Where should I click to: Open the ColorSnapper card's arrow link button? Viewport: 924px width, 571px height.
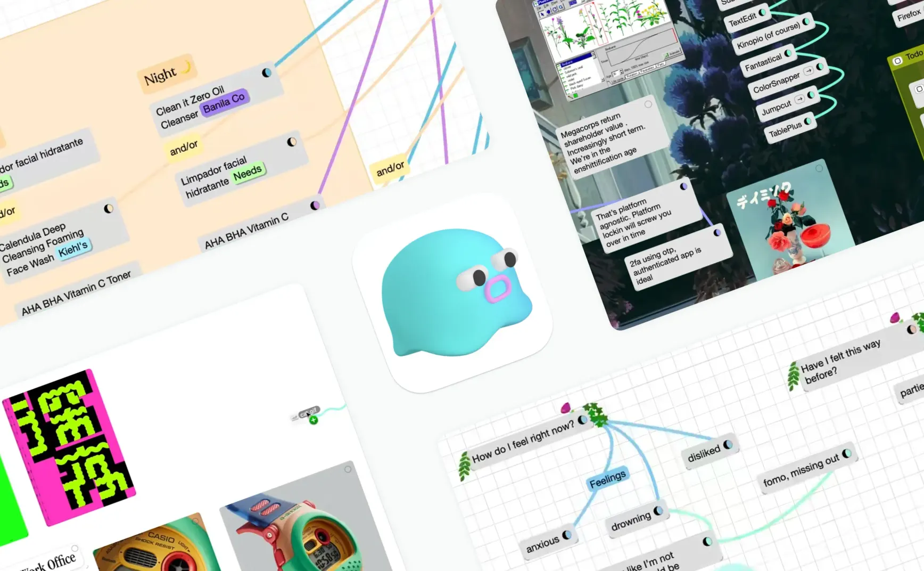tap(808, 71)
